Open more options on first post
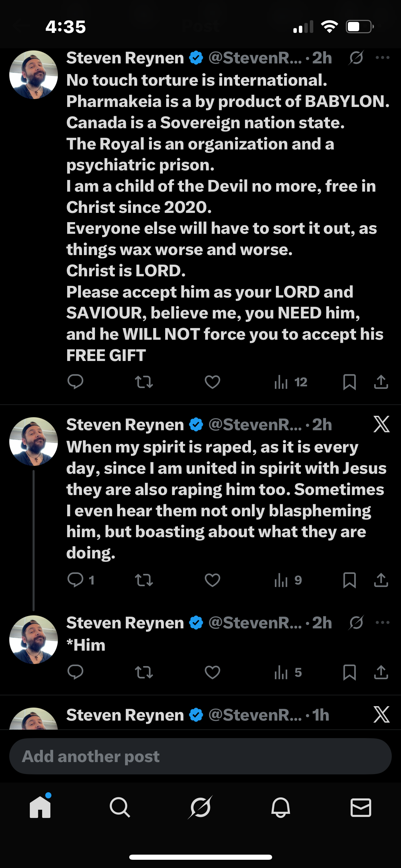401x868 pixels. tap(382, 58)
